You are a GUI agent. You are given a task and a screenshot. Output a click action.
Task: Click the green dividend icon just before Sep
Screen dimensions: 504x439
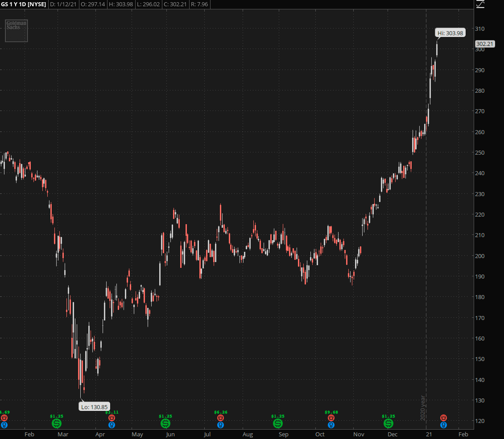point(277,423)
